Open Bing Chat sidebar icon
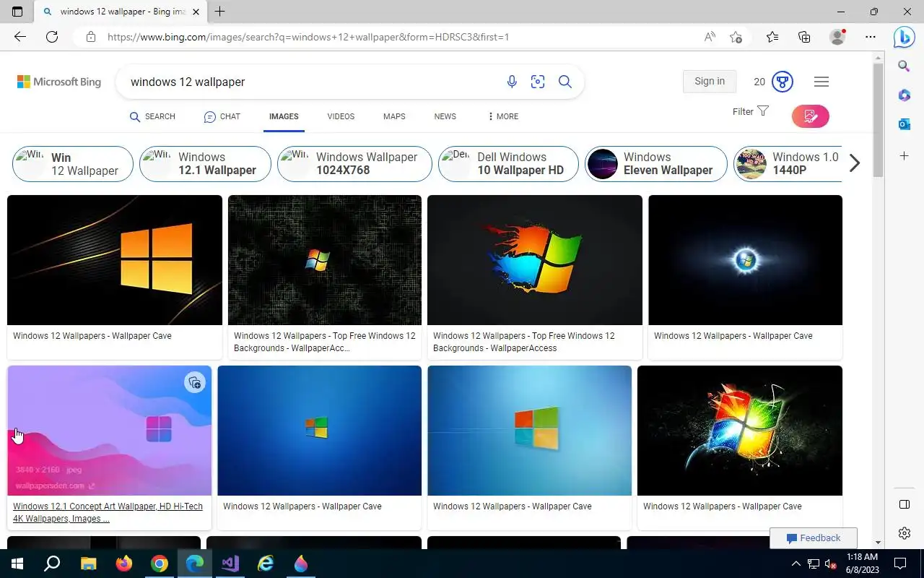This screenshot has height=578, width=924. click(x=905, y=37)
